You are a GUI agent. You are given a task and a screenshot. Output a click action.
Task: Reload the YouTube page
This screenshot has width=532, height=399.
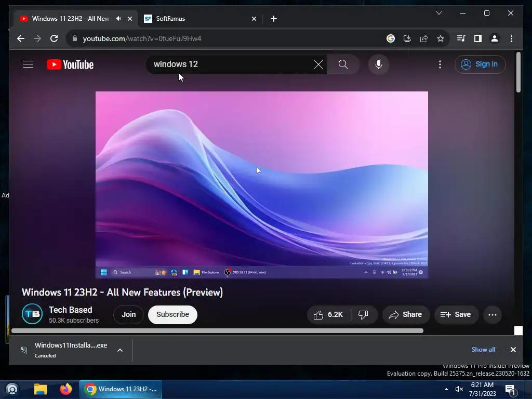pos(54,38)
